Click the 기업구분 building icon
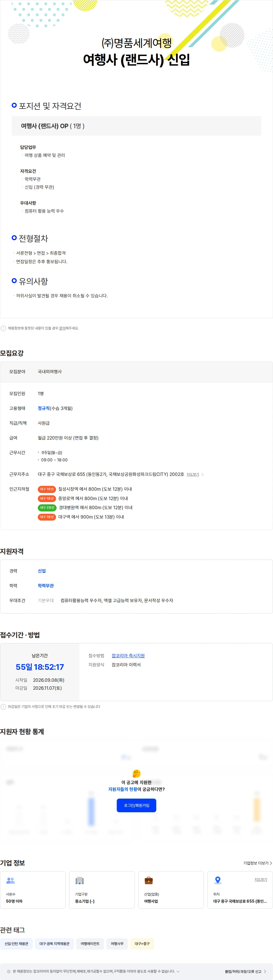This screenshot has height=980, width=273. [80, 880]
